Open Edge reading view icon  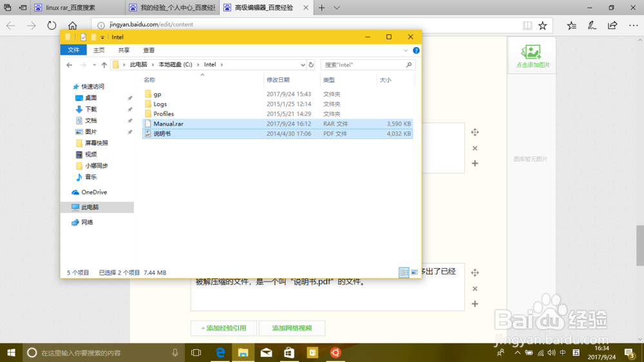tap(527, 26)
